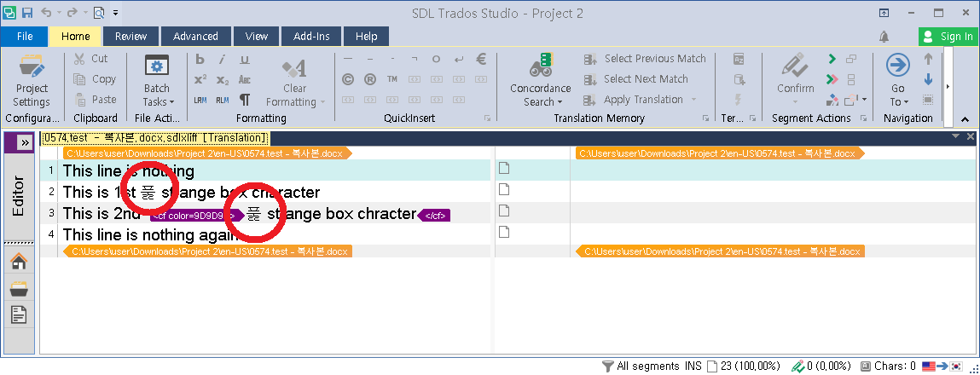Screen dimensions: 980x375
Task: Click the green-red double arrow icon
Action: tap(832, 79)
